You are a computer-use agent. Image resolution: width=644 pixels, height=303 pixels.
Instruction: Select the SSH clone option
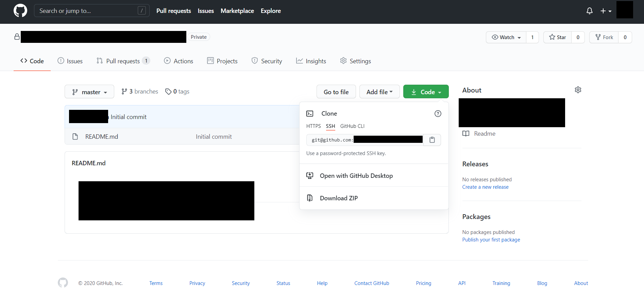pos(331,126)
